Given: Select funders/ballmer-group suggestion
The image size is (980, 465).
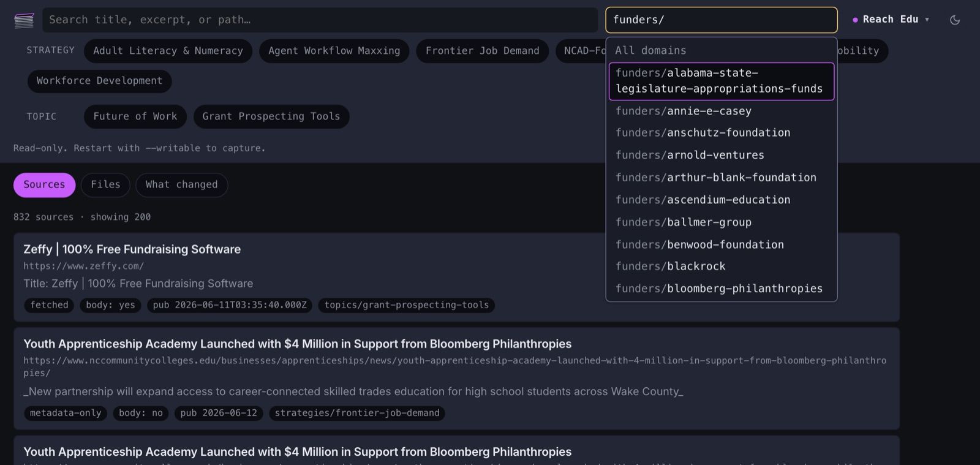Looking at the screenshot, I should (721, 222).
